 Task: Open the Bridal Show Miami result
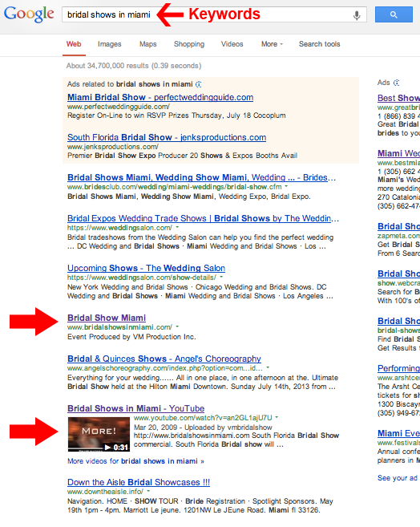click(x=107, y=318)
